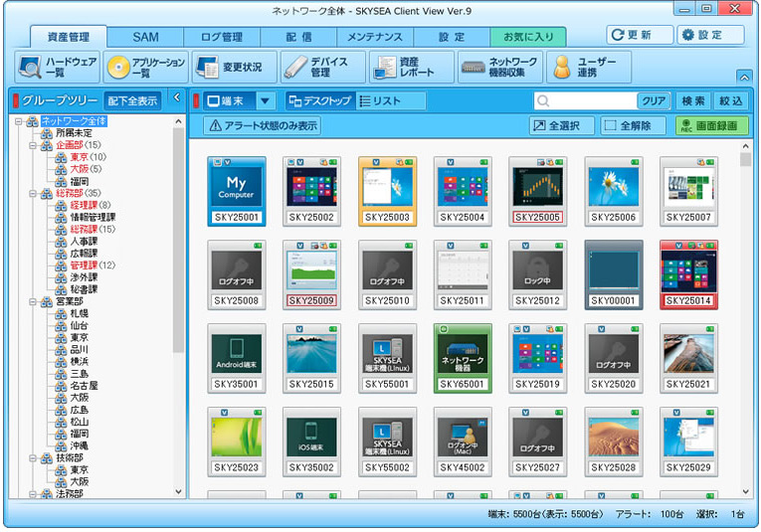Click the search magnifier icon

click(x=543, y=100)
